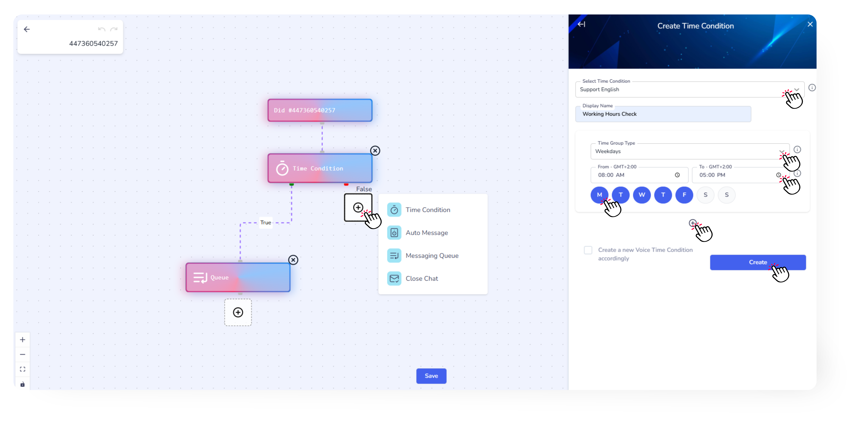
Task: Click the fit-to-view canvas icon
Action: (23, 369)
